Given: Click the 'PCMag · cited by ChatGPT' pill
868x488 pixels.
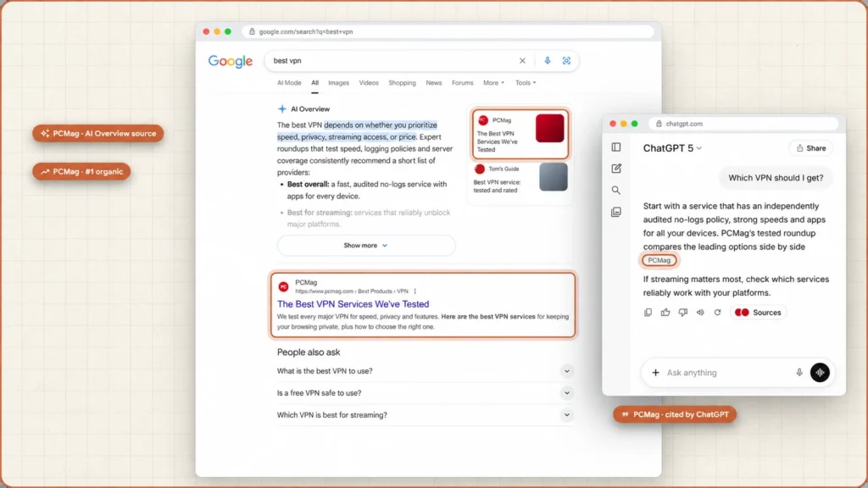Looking at the screenshot, I should 675,414.
